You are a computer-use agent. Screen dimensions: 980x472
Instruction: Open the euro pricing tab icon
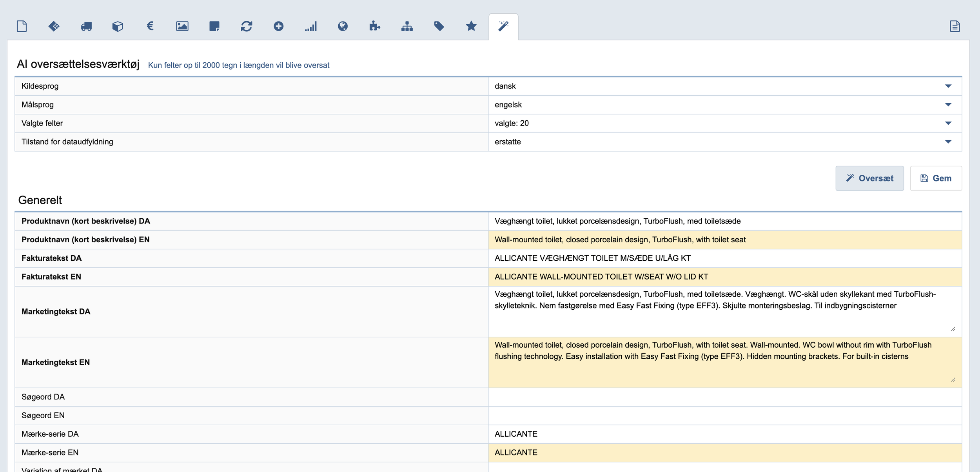(150, 26)
